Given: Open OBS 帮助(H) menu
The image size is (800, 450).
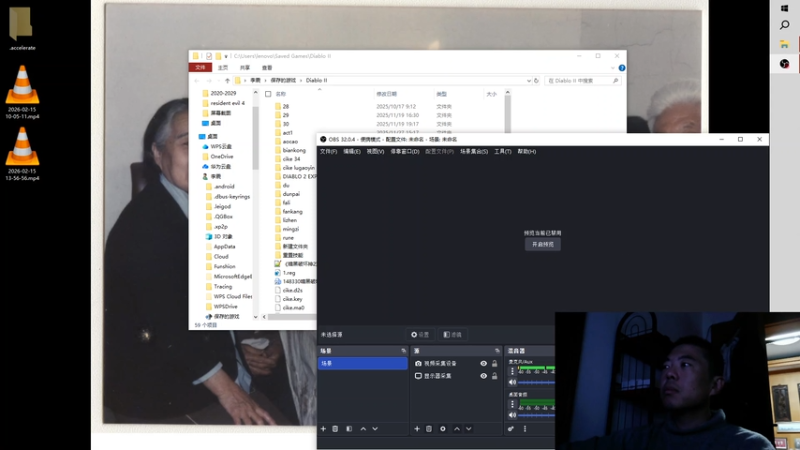Looking at the screenshot, I should [527, 152].
